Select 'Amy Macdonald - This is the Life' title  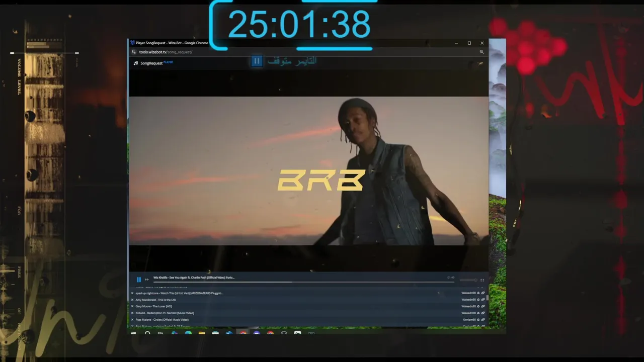(x=155, y=300)
